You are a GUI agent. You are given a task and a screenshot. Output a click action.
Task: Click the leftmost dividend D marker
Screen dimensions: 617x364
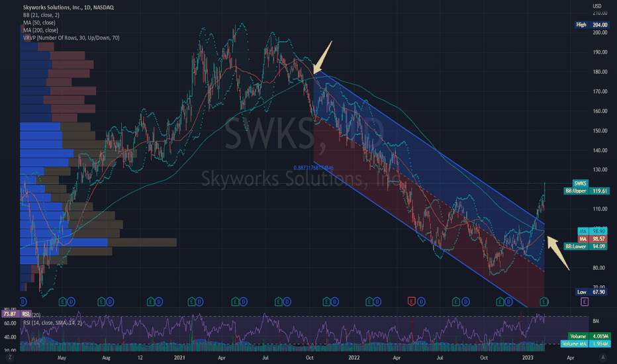[x=23, y=302]
